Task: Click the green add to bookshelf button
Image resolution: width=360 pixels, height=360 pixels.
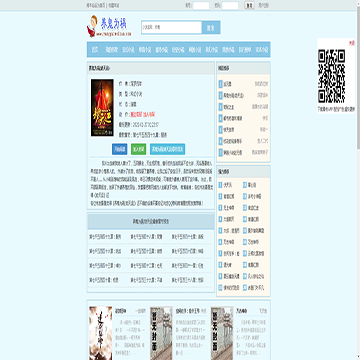Action: click(138, 149)
